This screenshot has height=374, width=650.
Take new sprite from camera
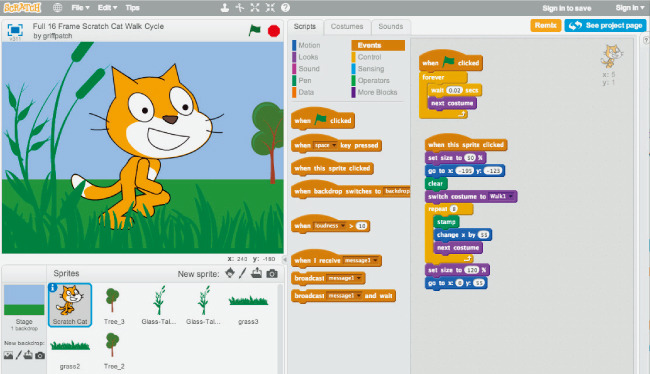(x=272, y=274)
